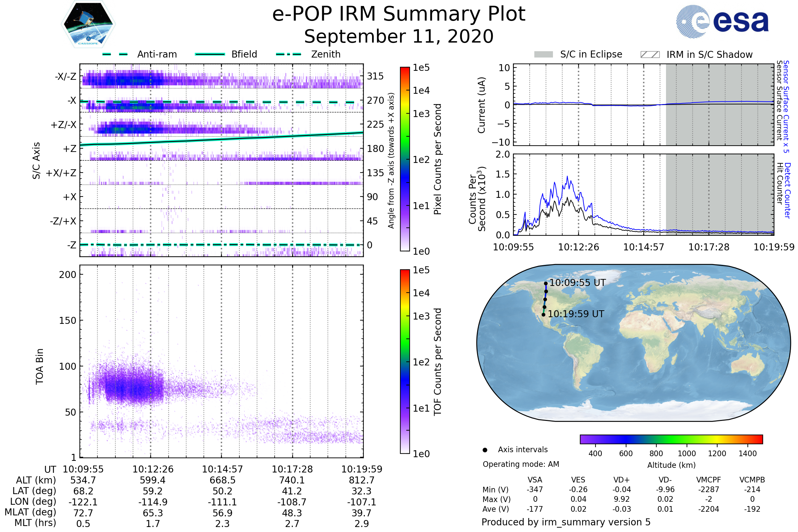The width and height of the screenshot is (798, 532).
Task: Click the Zenith dash-dot legend marker
Action: coord(289,54)
